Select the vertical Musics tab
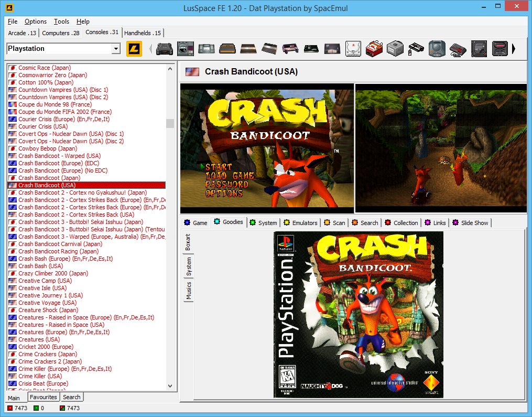The image size is (532, 417). pyautogui.click(x=189, y=291)
